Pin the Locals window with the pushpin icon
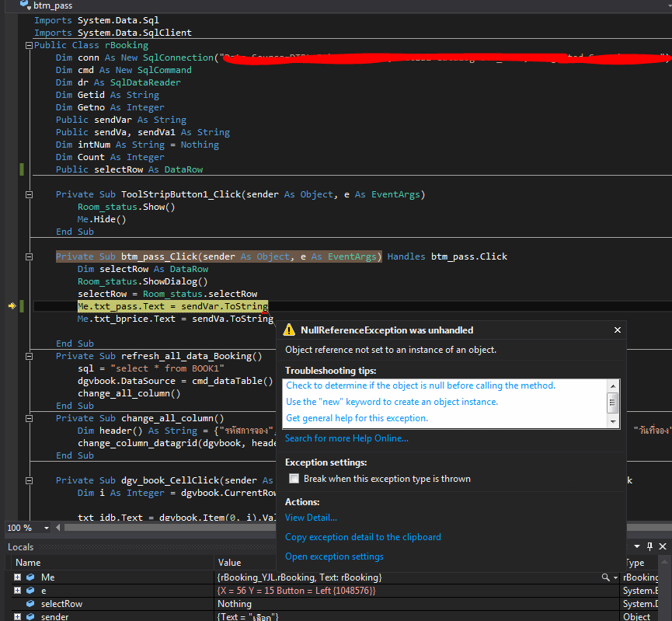 coord(649,546)
